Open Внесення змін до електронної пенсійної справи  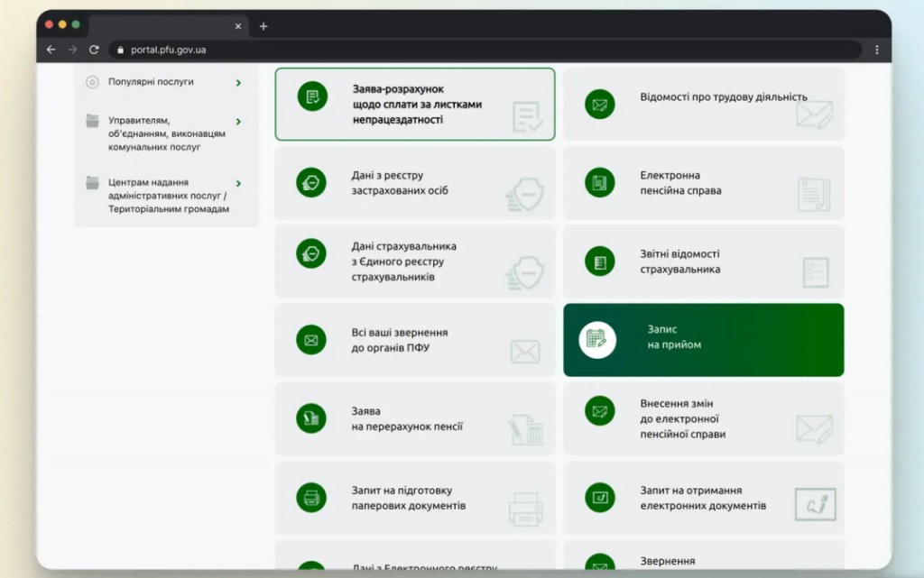[x=682, y=418]
